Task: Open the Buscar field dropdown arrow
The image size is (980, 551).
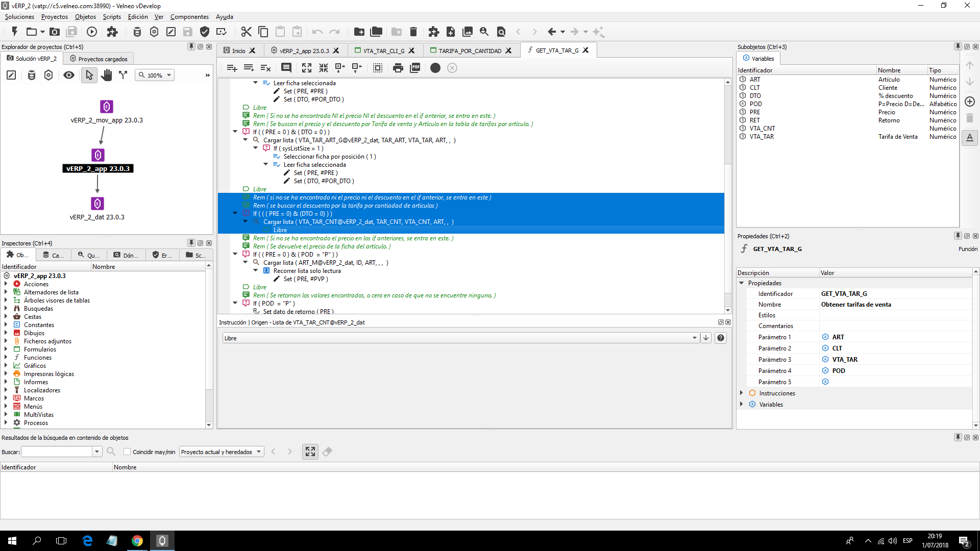Action: click(x=97, y=452)
